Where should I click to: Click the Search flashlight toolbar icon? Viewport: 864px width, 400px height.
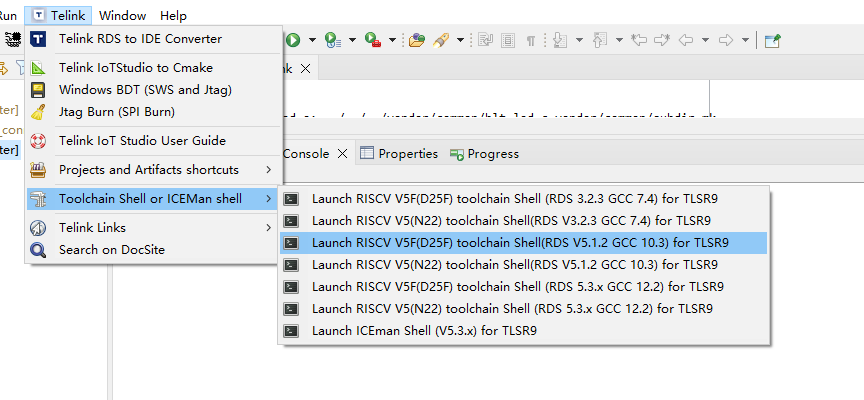click(441, 40)
